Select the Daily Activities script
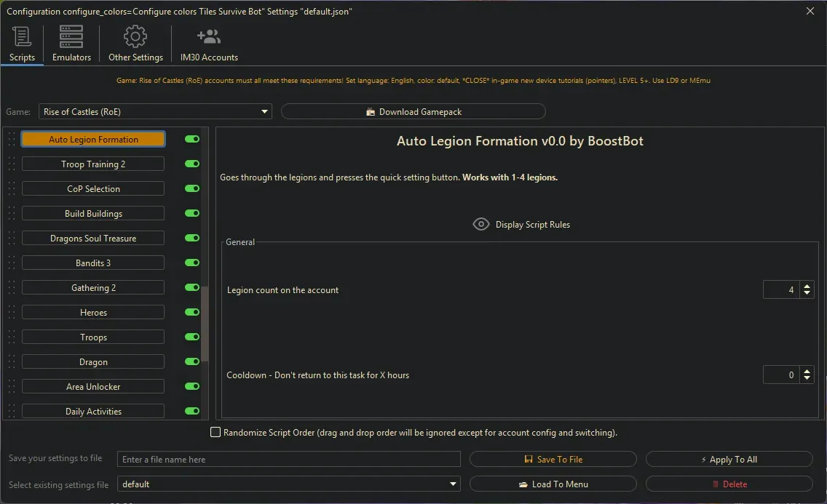Screen dimensions: 827x504 [93, 412]
